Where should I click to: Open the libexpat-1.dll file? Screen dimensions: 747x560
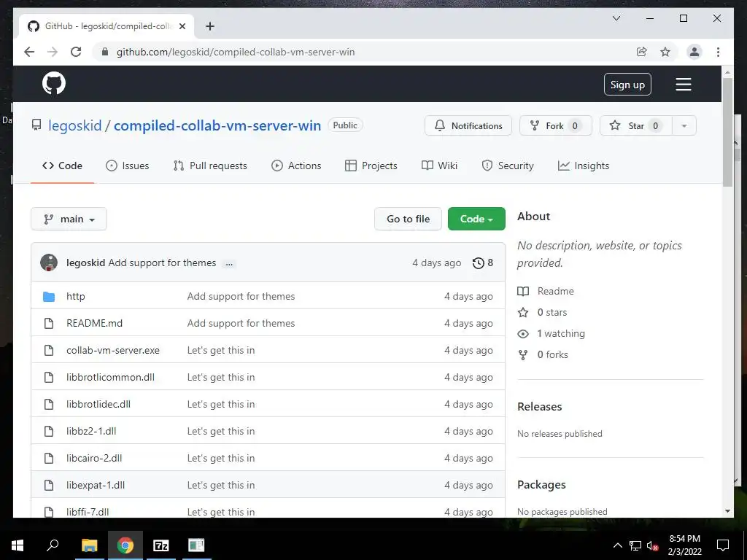96,485
